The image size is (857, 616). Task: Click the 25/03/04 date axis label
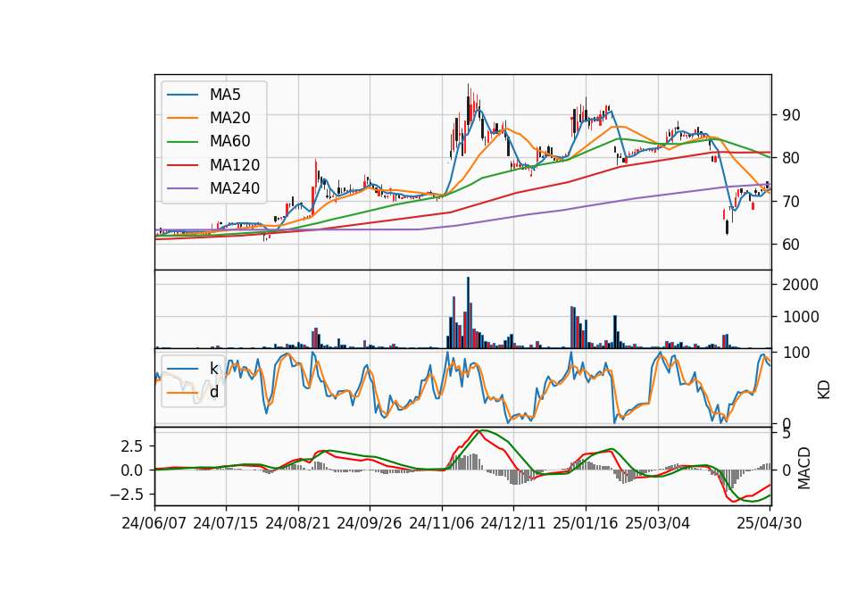point(657,523)
